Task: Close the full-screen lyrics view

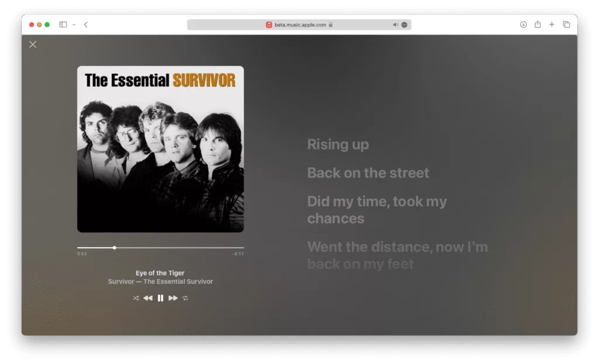Action: click(x=33, y=44)
